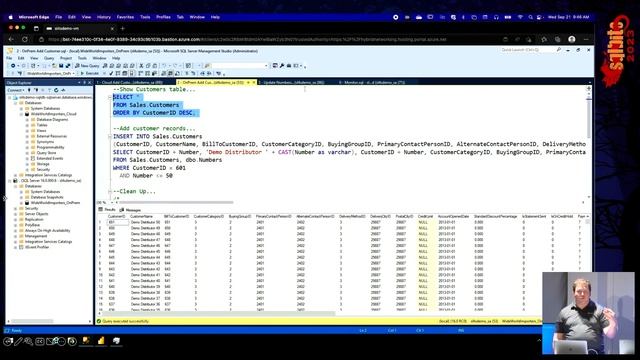Open the SSMS View menu
This screenshot has width=640, height=360.
pos(34,58)
